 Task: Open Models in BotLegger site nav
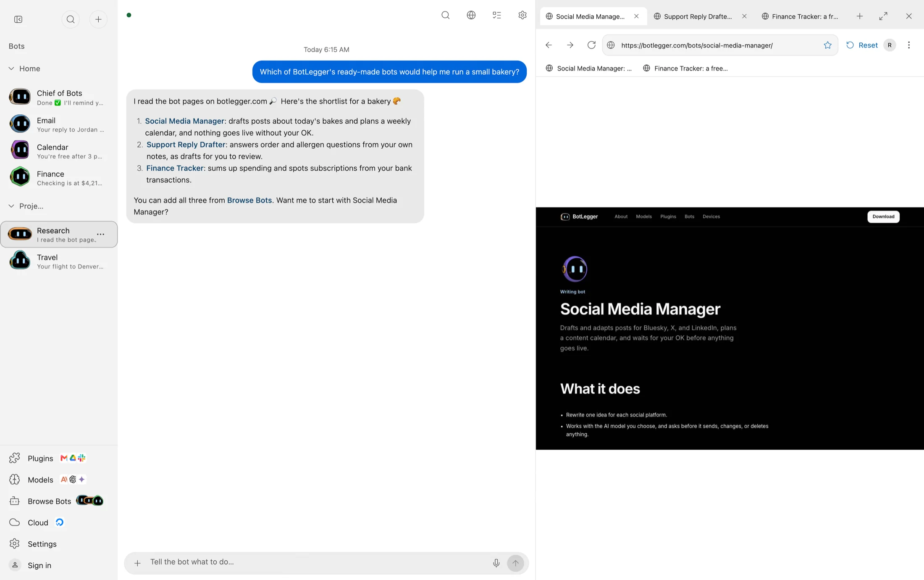[643, 216]
